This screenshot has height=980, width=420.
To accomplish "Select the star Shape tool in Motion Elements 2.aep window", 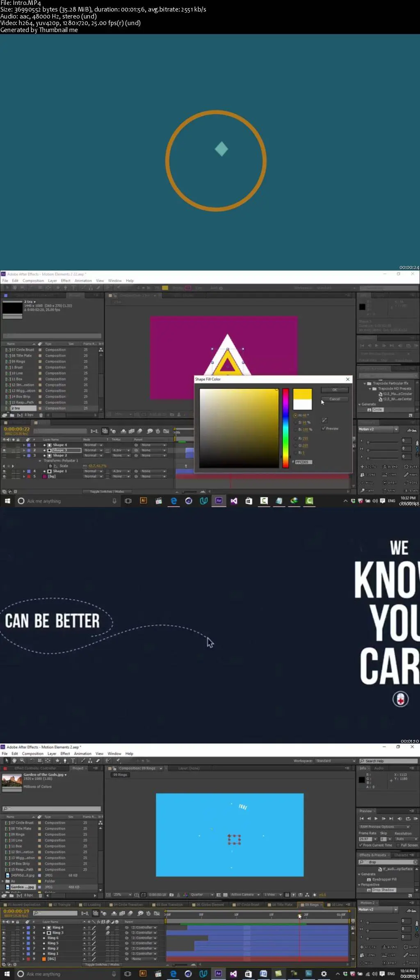I will (x=57, y=761).
